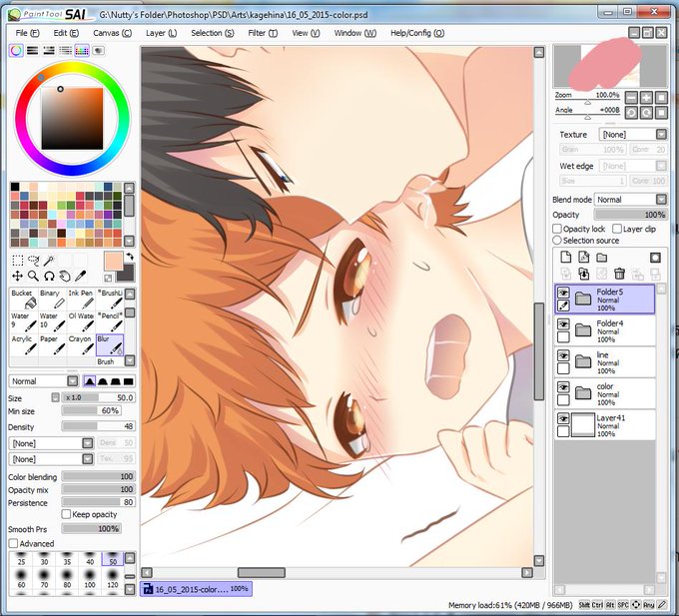Select the Eyedropper color picker tool
679x616 pixels.
pos(81,276)
